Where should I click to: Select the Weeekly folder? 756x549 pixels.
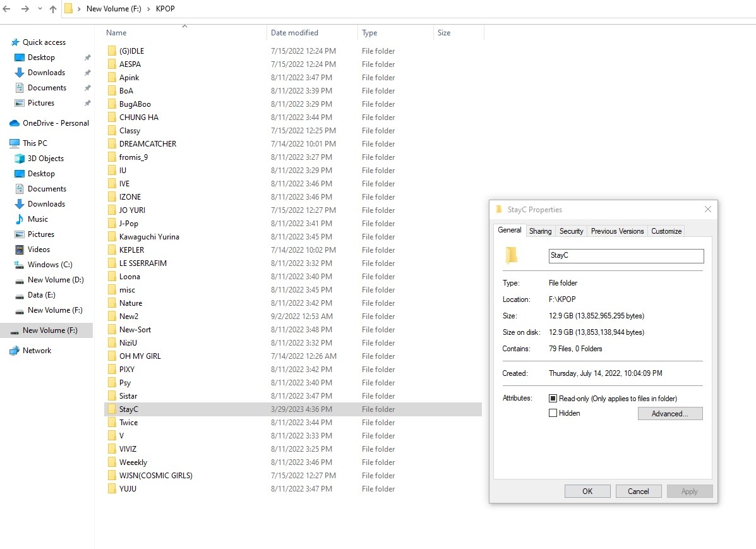pos(133,462)
